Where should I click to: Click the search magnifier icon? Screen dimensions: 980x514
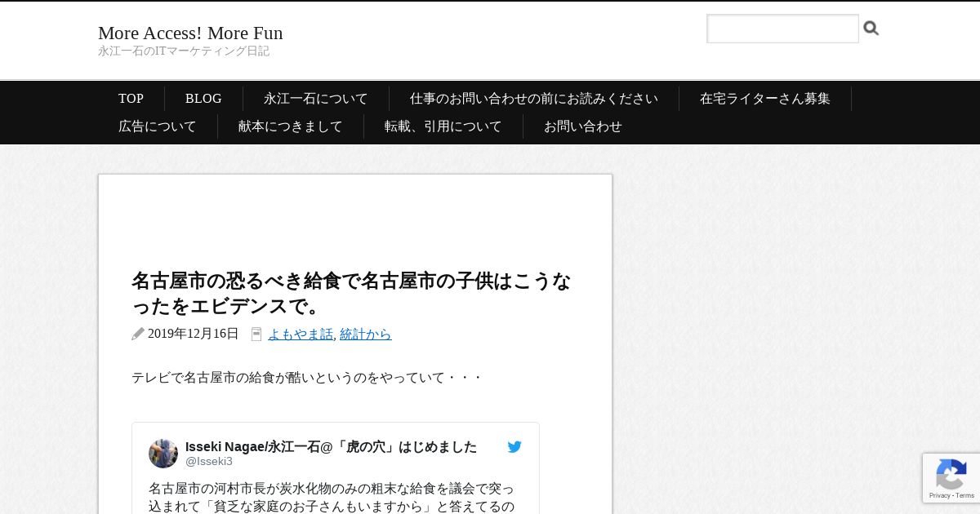click(x=871, y=29)
